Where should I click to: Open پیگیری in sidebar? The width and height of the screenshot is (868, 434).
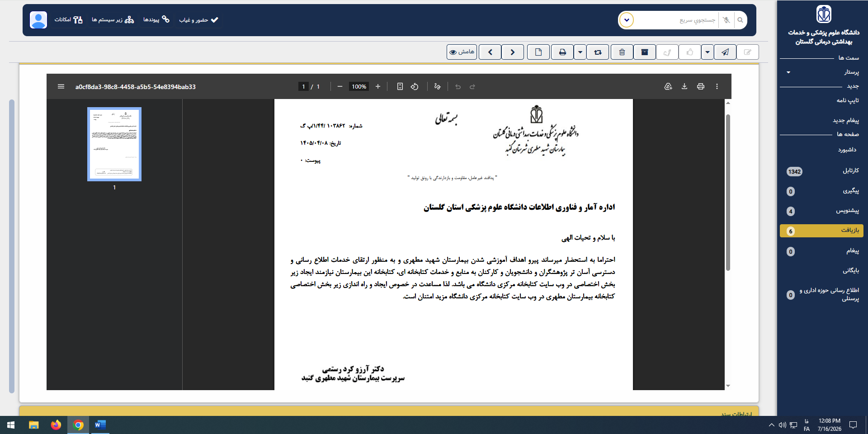[822, 191]
